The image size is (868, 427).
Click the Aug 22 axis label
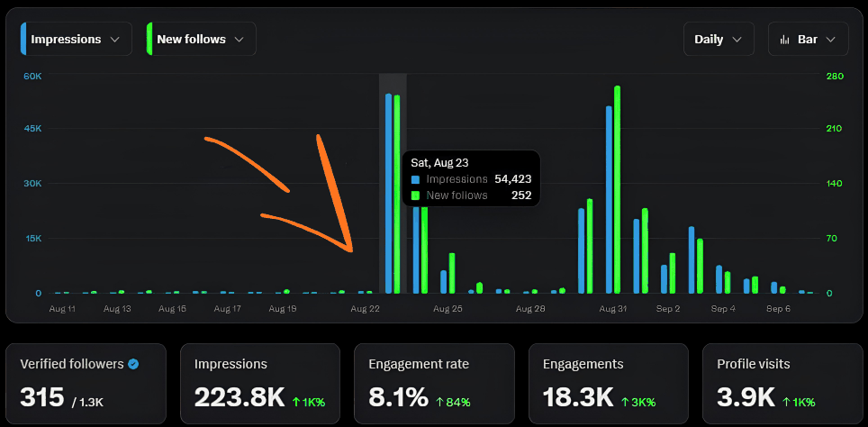pos(365,309)
